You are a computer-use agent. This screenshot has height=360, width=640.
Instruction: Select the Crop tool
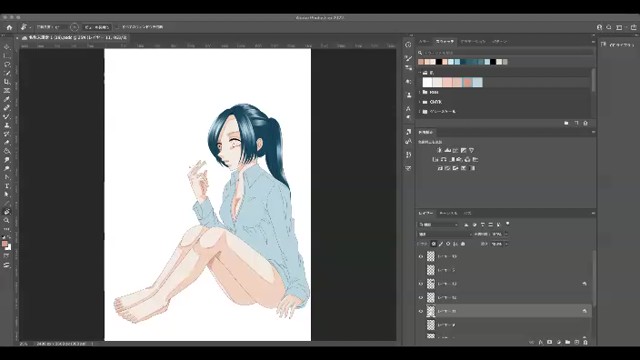coord(7,82)
